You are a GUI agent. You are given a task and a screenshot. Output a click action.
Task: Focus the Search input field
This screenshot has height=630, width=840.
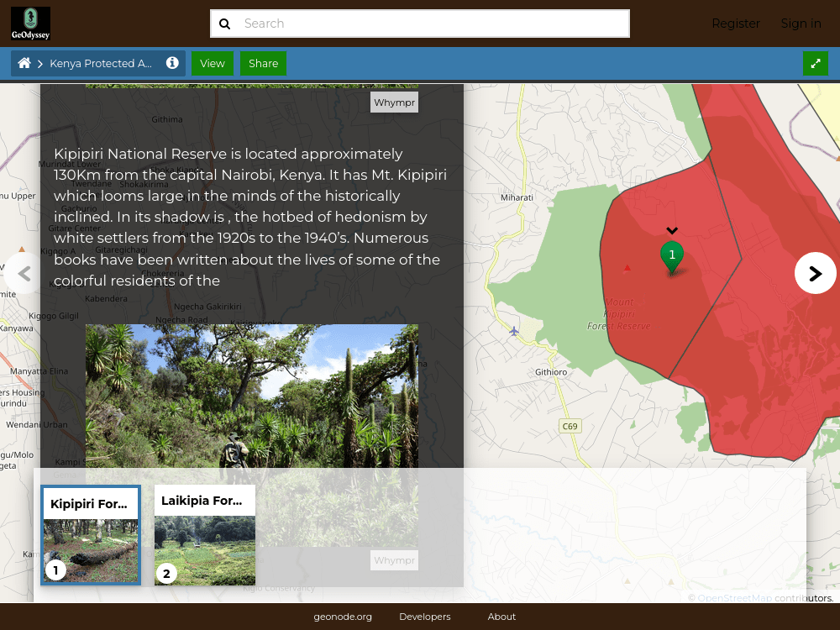pyautogui.click(x=419, y=24)
